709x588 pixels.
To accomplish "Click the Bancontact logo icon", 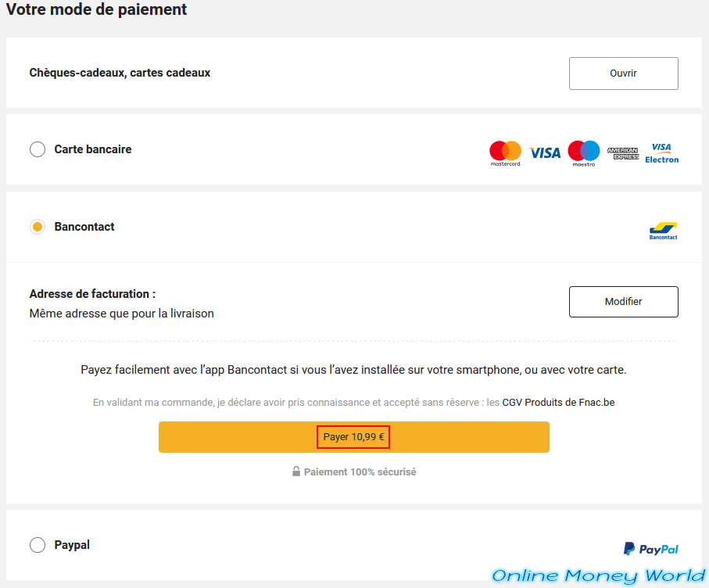I will [x=663, y=230].
